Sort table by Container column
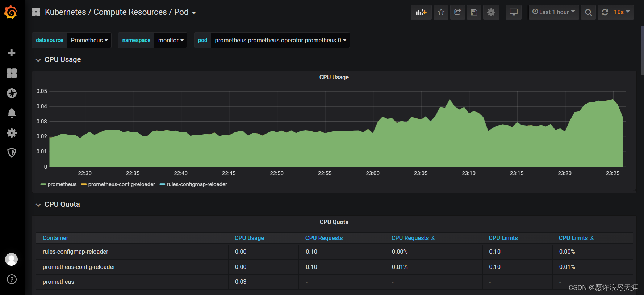Image resolution: width=644 pixels, height=295 pixels. [x=55, y=238]
